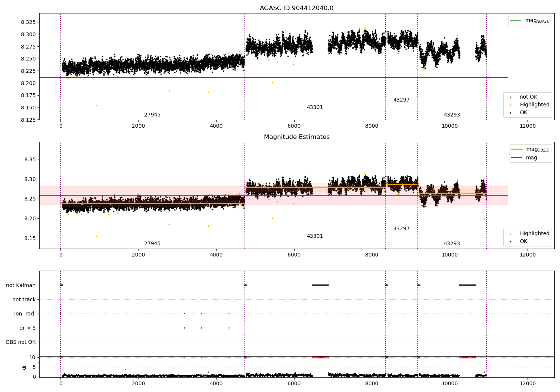Click y-tick 8.35 in Magnitude Estimates plot
Image resolution: width=560 pixels, height=392 pixels.
coord(30,160)
